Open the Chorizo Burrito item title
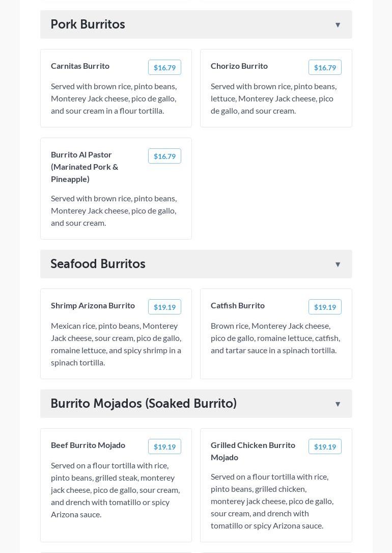392x553 pixels. coord(239,66)
